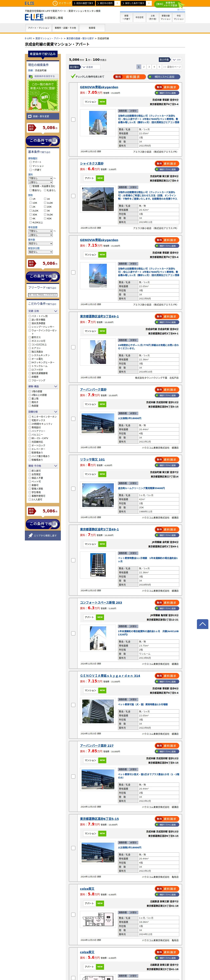Screen dimensions: 210x980
Task: Switch to the 駐車場 tab
Action: [x=92, y=28]
